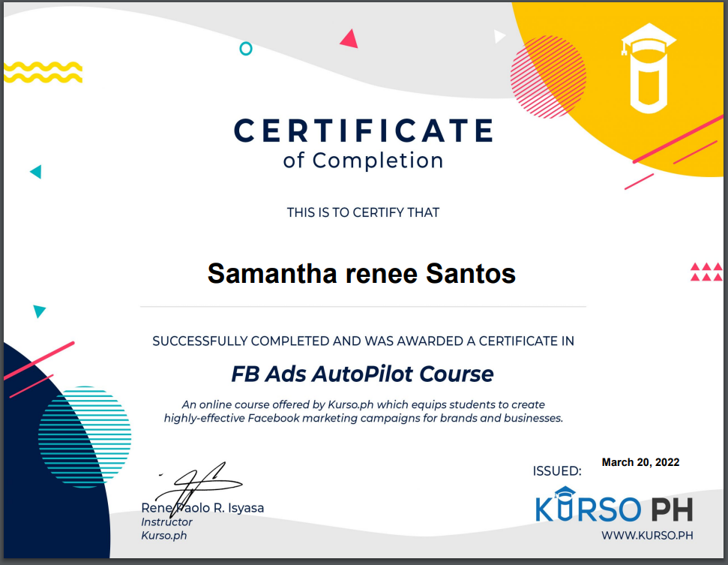
Task: Open the WWW.KURSO.PH link
Action: coord(647,535)
